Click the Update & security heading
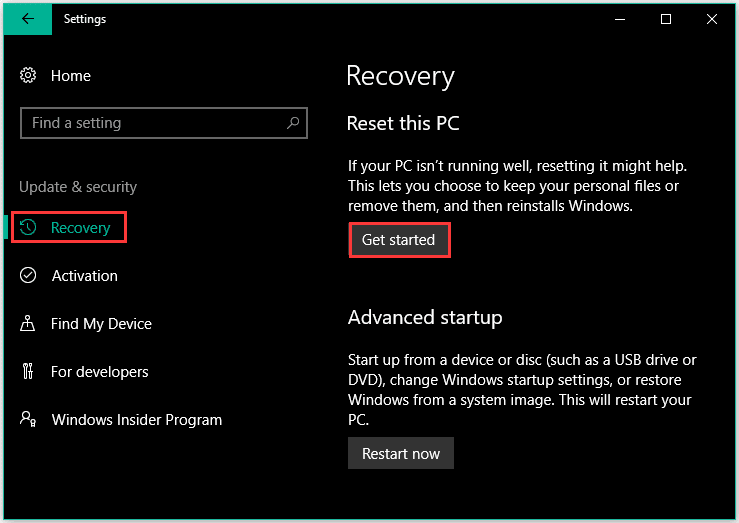 78,187
